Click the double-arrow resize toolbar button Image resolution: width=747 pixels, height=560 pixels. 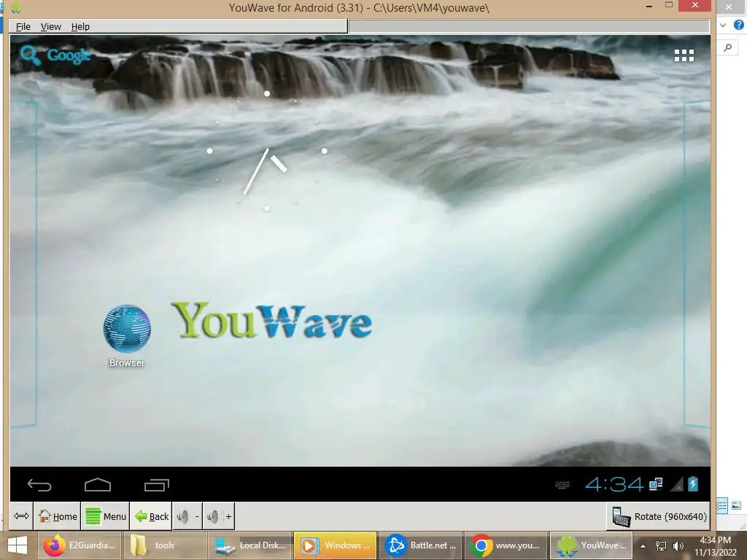pyautogui.click(x=21, y=516)
